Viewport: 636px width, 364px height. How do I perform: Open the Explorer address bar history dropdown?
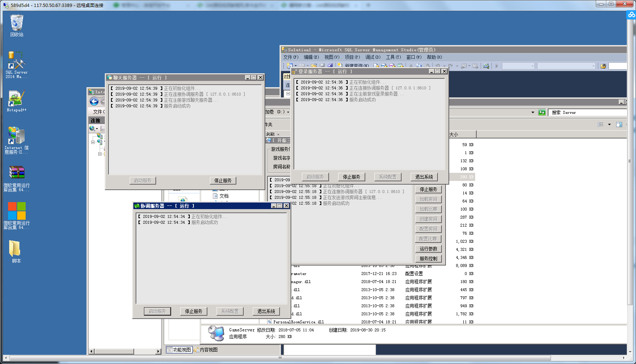[533, 112]
